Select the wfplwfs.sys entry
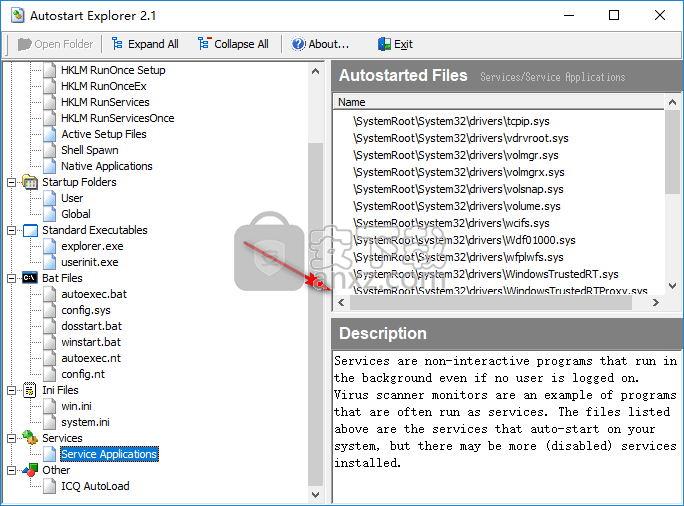Viewport: 684px width, 506px height. pyautogui.click(x=458, y=257)
